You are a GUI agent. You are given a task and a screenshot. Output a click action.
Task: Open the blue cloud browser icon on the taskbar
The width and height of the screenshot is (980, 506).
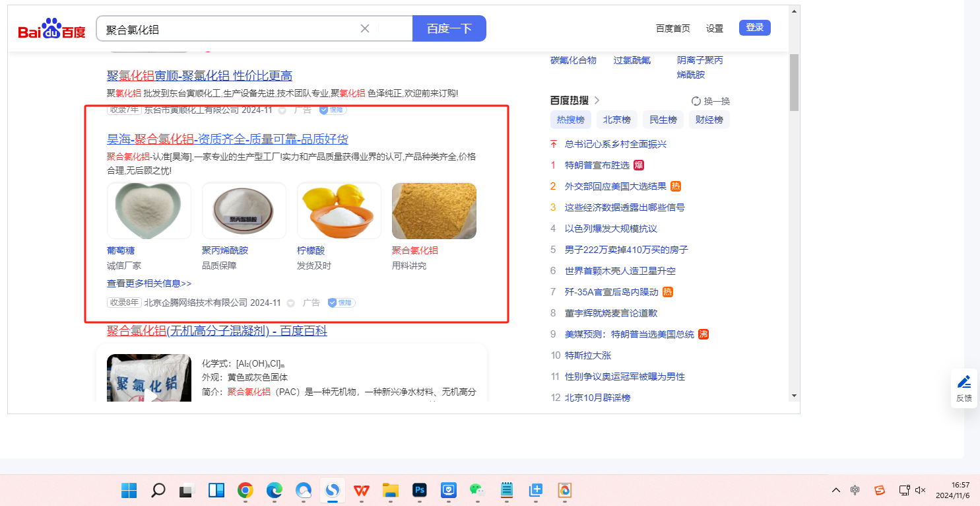[x=304, y=490]
